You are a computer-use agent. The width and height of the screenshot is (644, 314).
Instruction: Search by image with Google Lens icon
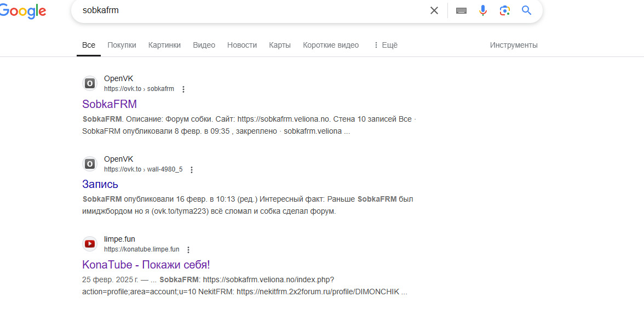coord(504,10)
